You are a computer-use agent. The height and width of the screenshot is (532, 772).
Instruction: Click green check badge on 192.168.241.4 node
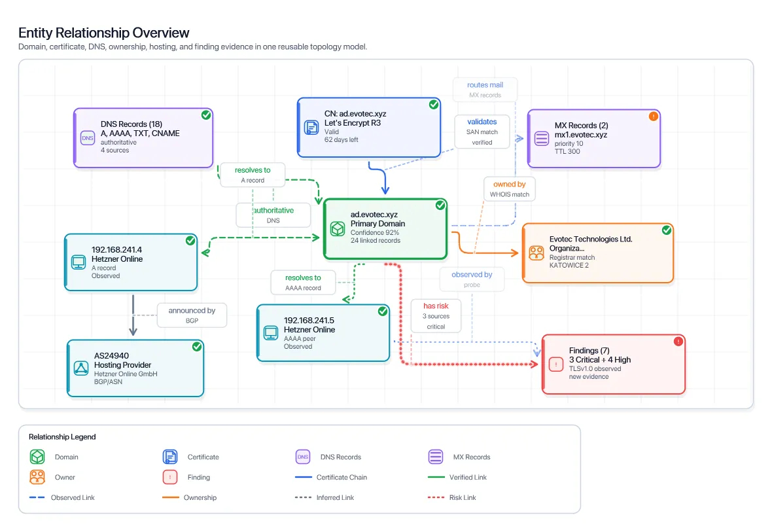[190, 240]
